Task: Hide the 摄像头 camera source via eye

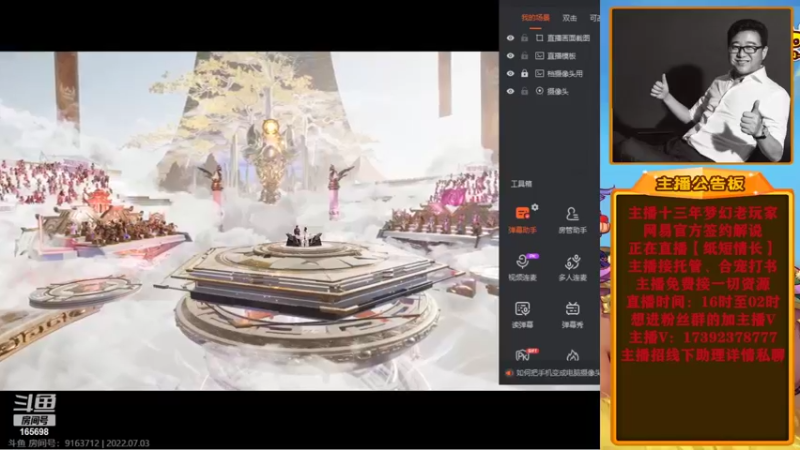Action: click(510, 91)
